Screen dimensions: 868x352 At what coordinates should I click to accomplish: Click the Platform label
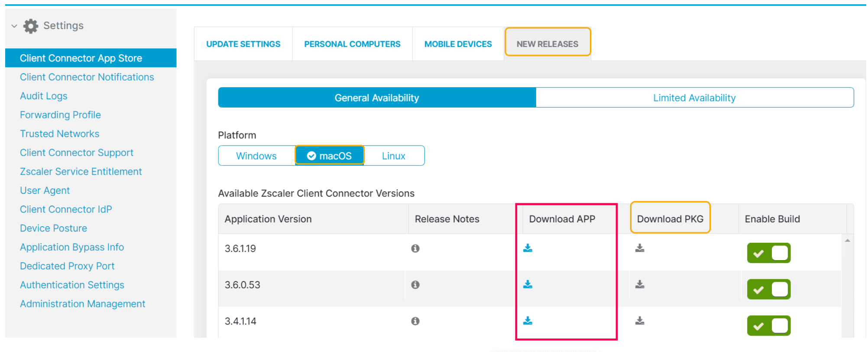click(x=237, y=135)
